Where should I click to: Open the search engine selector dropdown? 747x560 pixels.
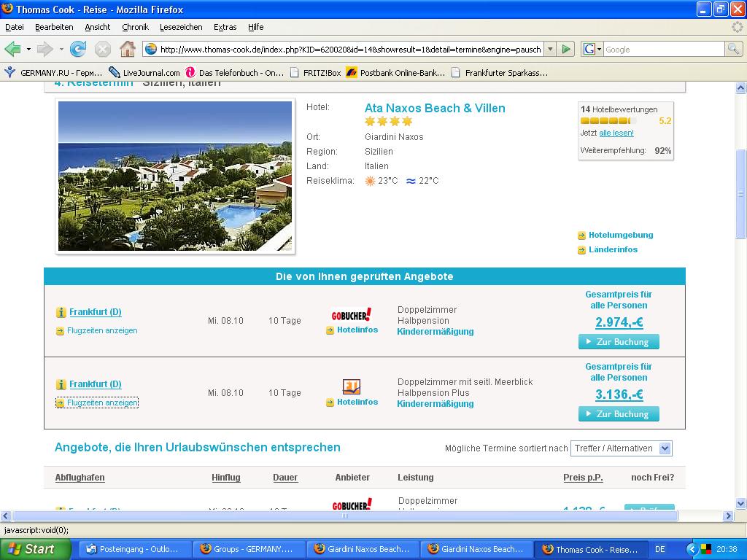click(592, 49)
